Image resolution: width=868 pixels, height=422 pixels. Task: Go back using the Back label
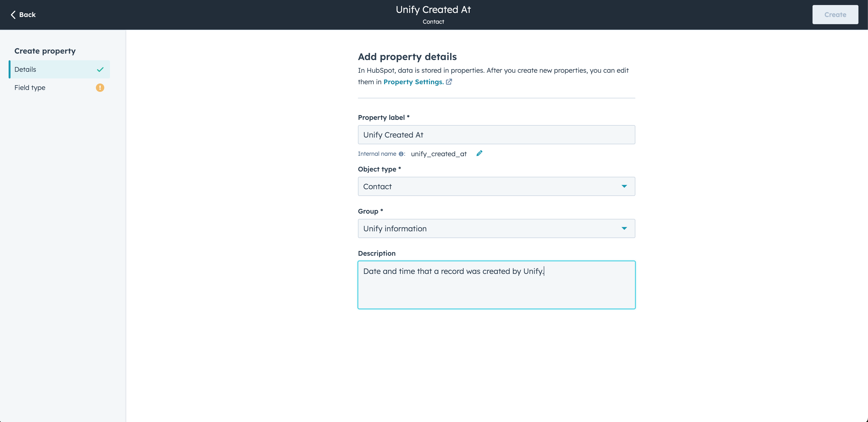(27, 15)
